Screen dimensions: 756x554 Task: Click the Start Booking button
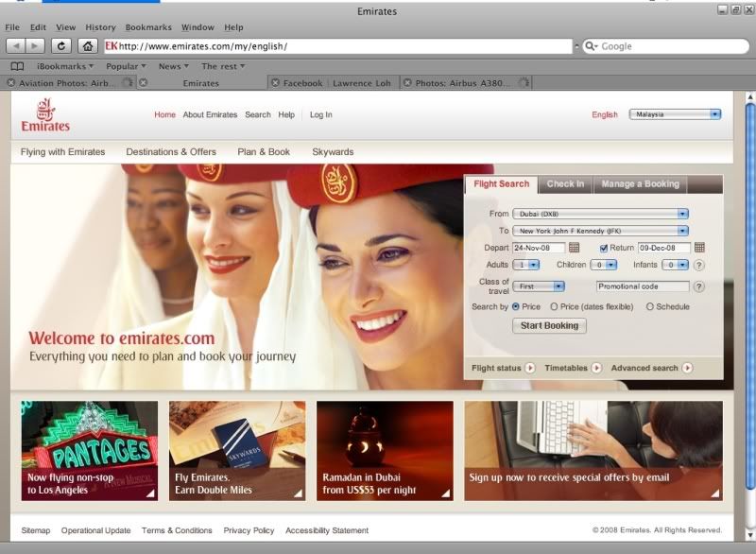pos(549,325)
